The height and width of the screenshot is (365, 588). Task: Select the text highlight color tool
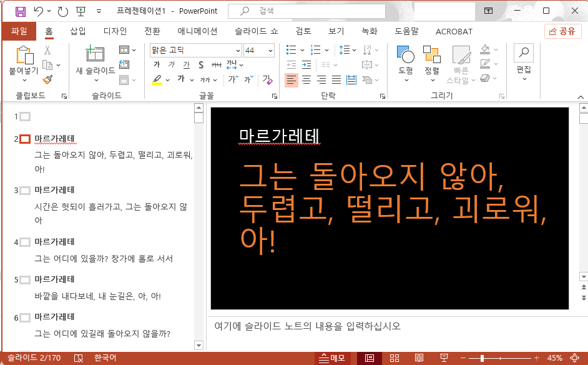[x=158, y=79]
